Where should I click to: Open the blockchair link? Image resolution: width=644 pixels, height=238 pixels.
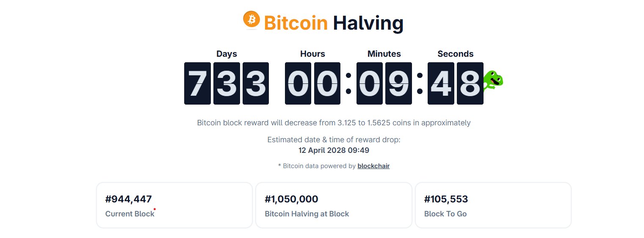tap(373, 166)
